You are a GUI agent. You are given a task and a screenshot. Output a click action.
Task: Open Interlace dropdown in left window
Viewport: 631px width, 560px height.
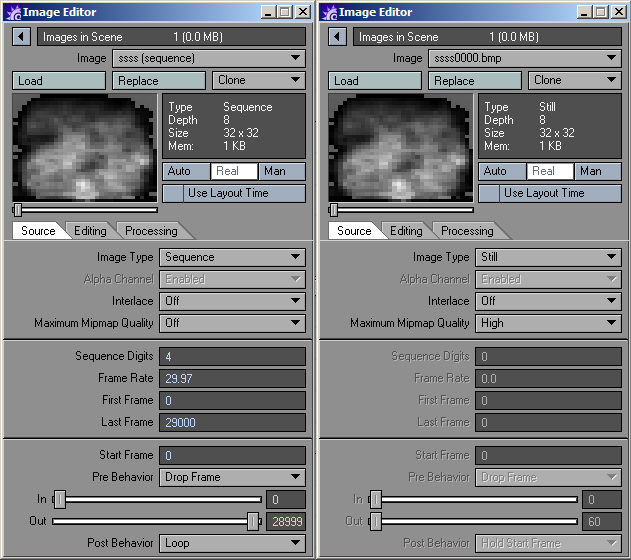(x=232, y=301)
